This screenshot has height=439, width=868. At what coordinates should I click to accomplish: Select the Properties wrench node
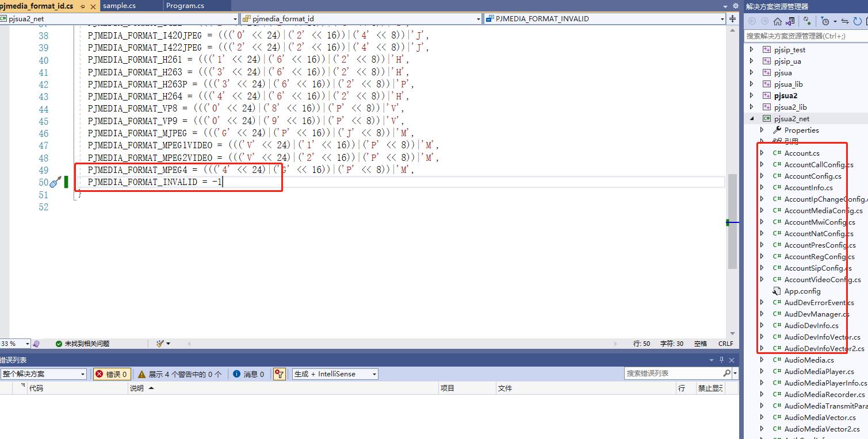coord(796,130)
